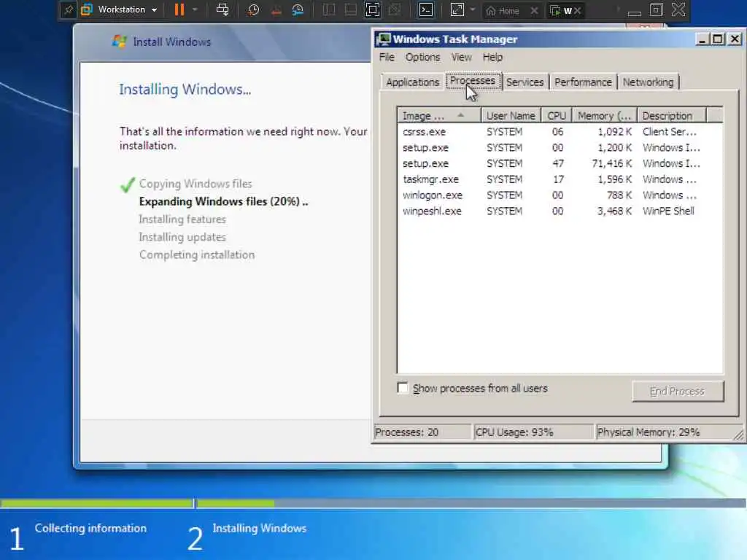This screenshot has height=560, width=747.
Task: Close the Home tab
Action: click(x=535, y=10)
